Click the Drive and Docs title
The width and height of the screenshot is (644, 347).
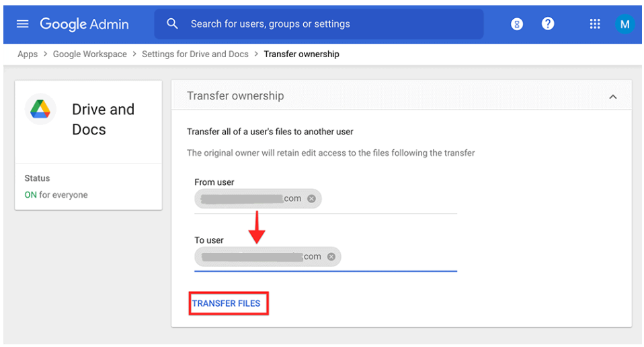point(103,120)
